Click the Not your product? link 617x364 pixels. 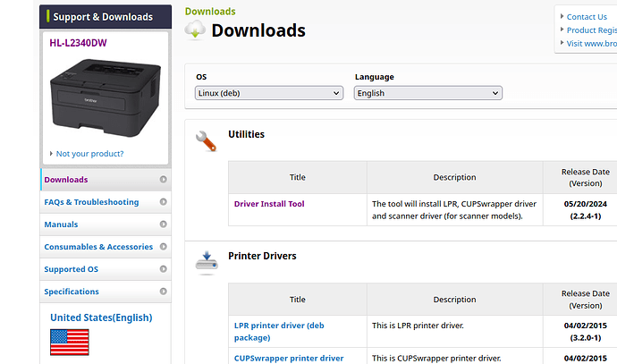point(89,154)
